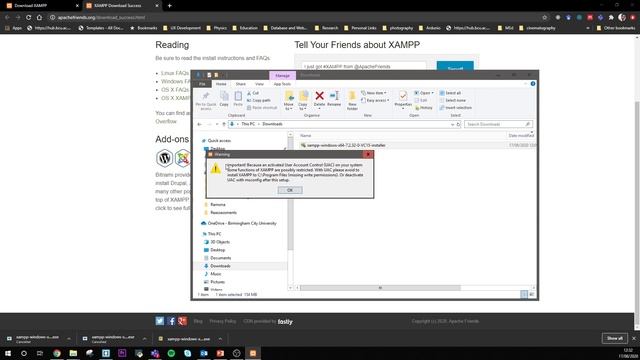Image resolution: width=640 pixels, height=360 pixels.
Task: Open the Education bookmarks folder
Action: [245, 28]
